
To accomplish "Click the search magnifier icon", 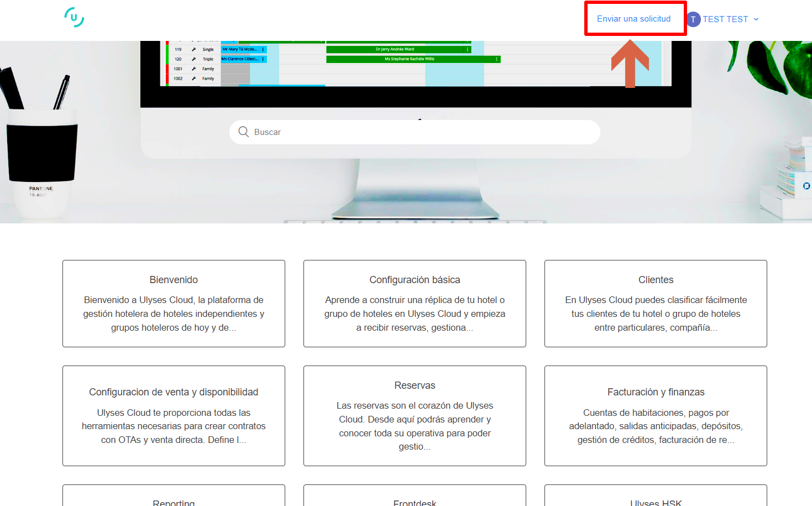I will 243,132.
